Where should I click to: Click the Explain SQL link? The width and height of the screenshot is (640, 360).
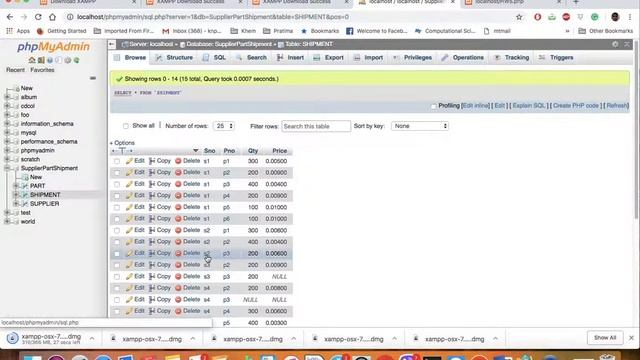(529, 106)
